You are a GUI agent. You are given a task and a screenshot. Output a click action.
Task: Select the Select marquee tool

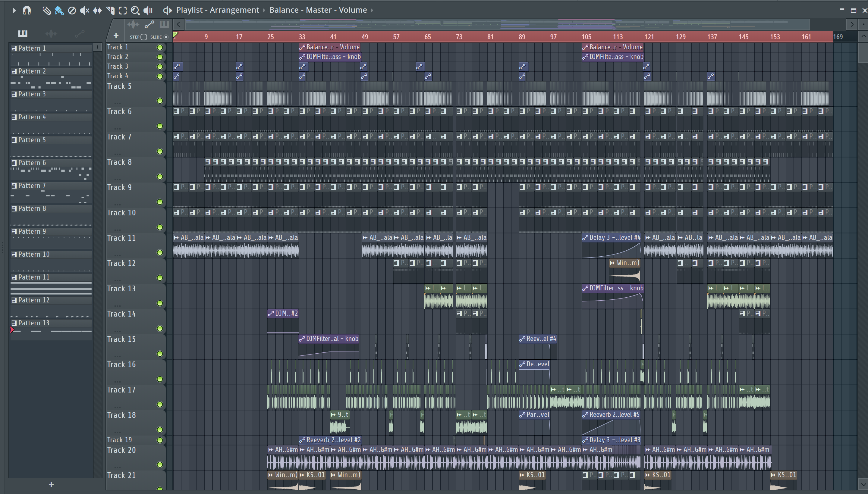123,11
